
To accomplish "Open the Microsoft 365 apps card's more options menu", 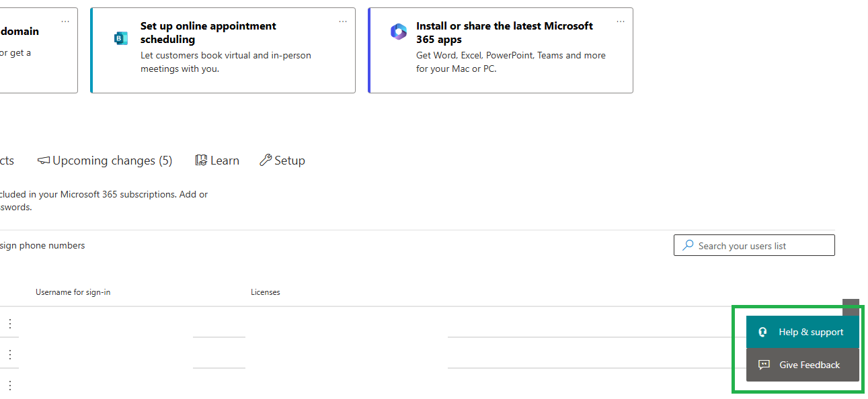I will click(x=621, y=21).
